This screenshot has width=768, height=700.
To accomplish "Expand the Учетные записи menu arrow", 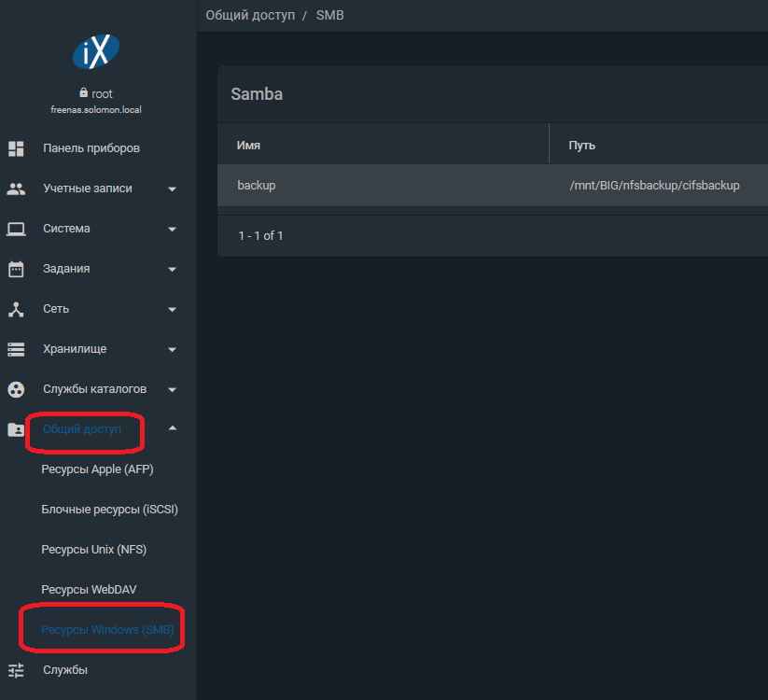I will 172,189.
